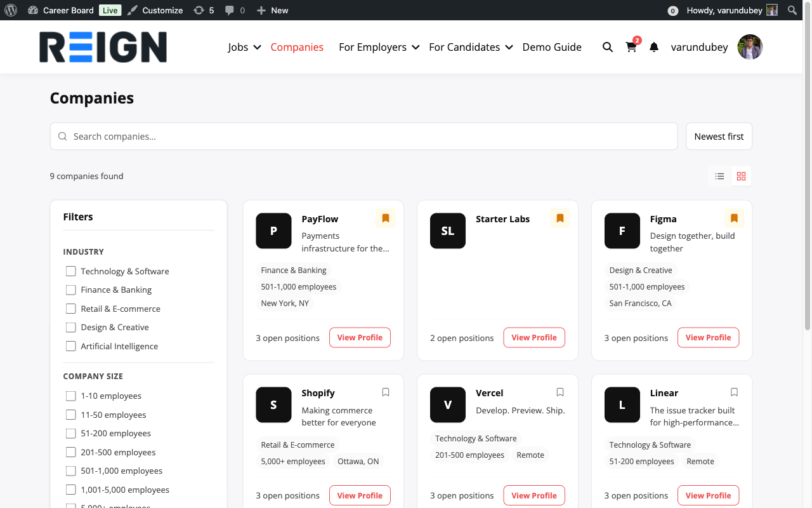View the PayFlow profile
The image size is (812, 508).
point(360,338)
